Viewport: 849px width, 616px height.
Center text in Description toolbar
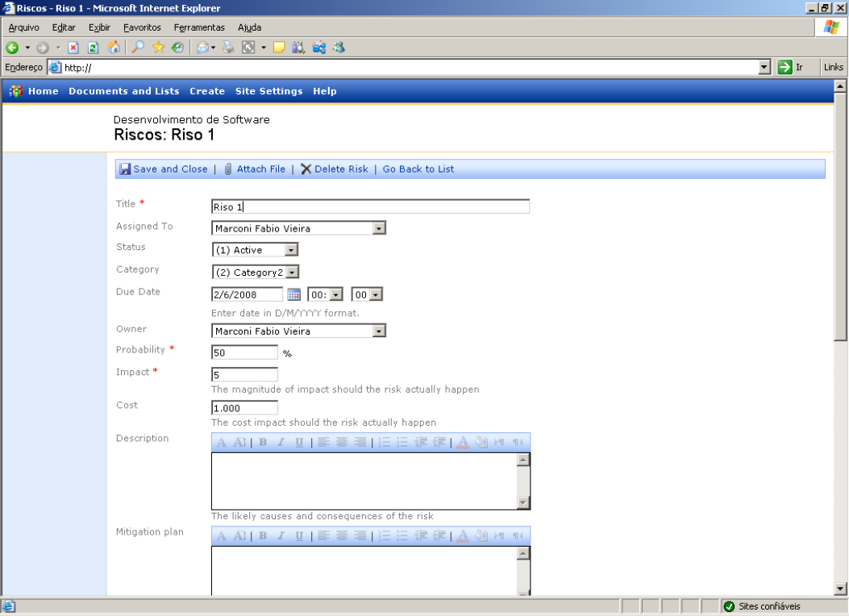342,442
